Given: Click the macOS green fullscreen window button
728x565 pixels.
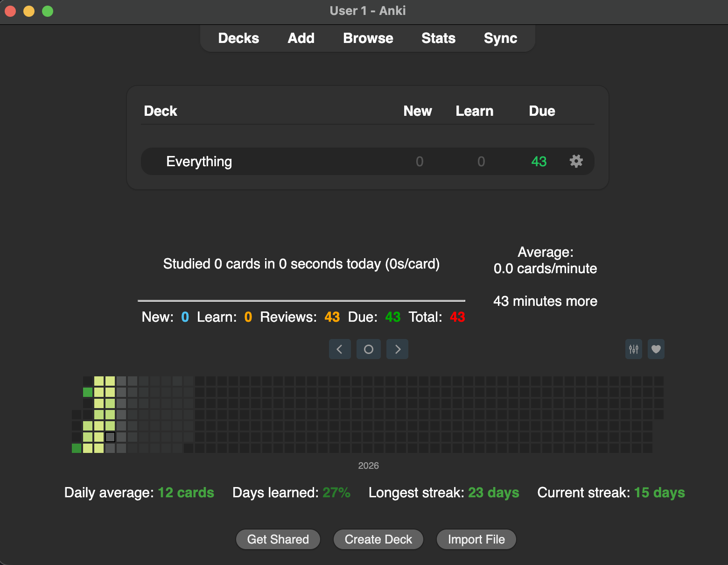Looking at the screenshot, I should 48,11.
